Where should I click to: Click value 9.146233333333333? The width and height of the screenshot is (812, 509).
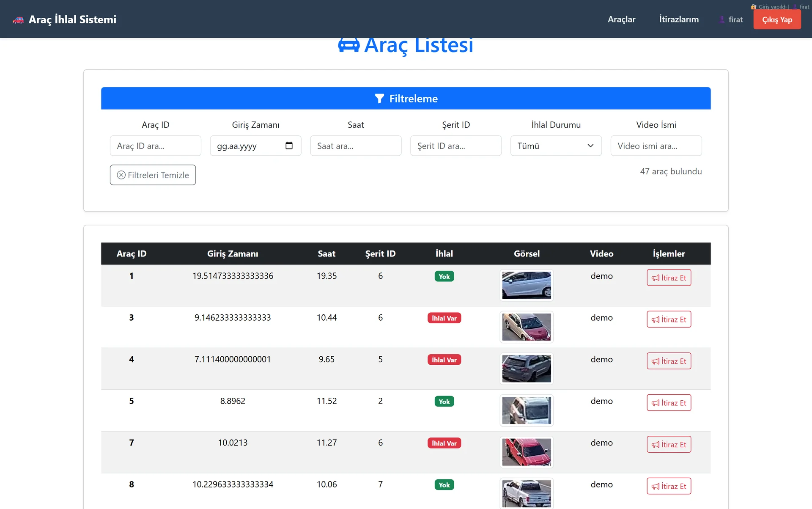point(233,317)
